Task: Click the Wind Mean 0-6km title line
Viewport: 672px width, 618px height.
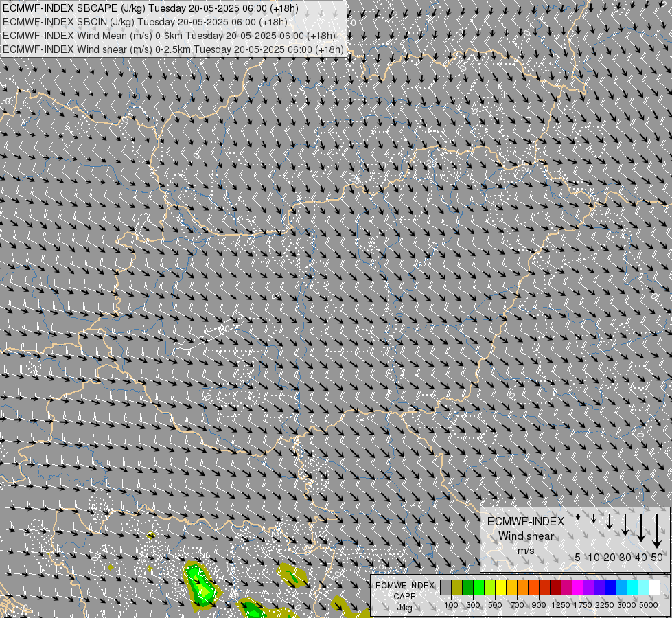Action: pos(170,36)
